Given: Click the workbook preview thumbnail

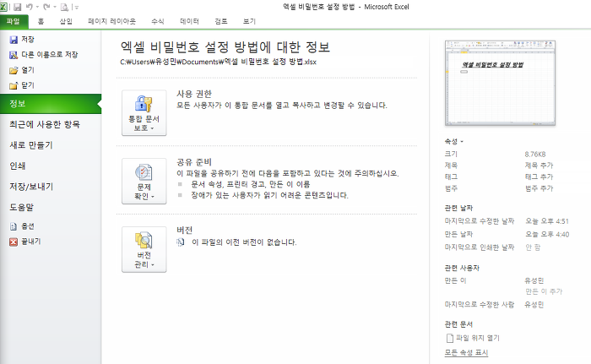Looking at the screenshot, I should click(x=500, y=83).
